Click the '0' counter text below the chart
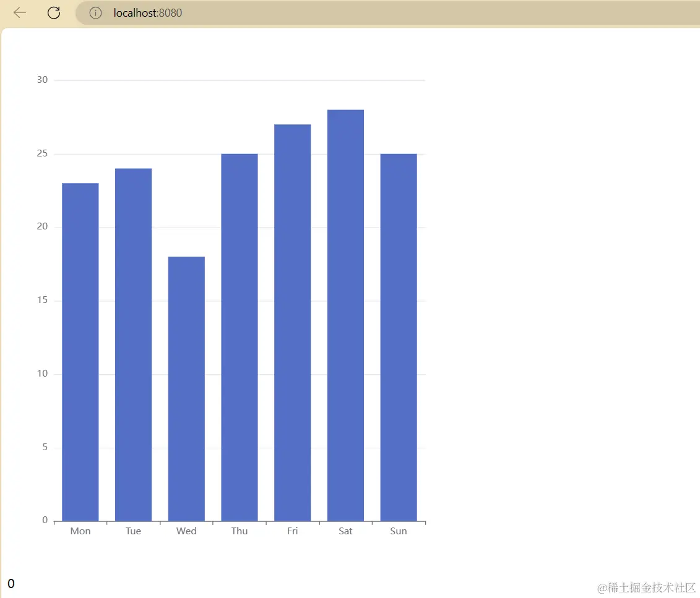700x598 pixels. [x=11, y=584]
